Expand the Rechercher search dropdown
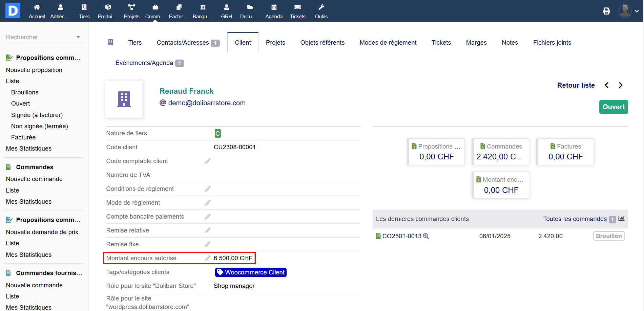Screen dimensions: 644x311 click(78, 37)
